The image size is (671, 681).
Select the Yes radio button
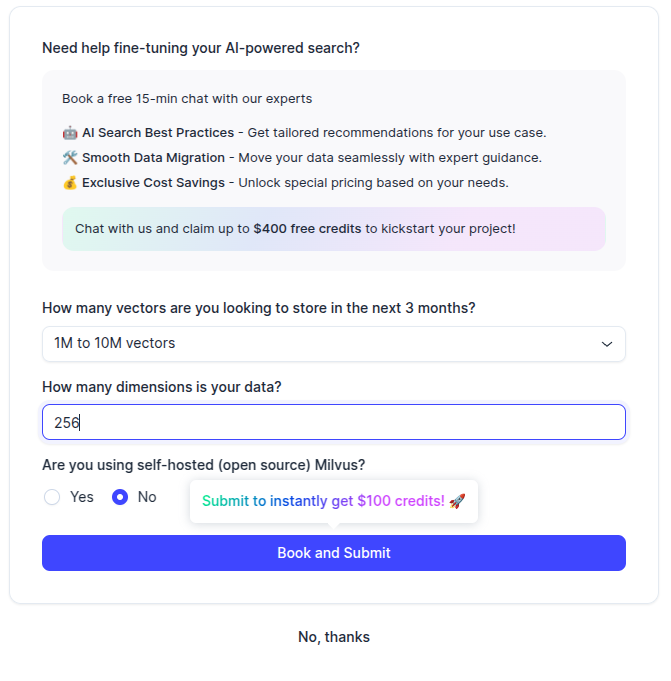coord(52,497)
